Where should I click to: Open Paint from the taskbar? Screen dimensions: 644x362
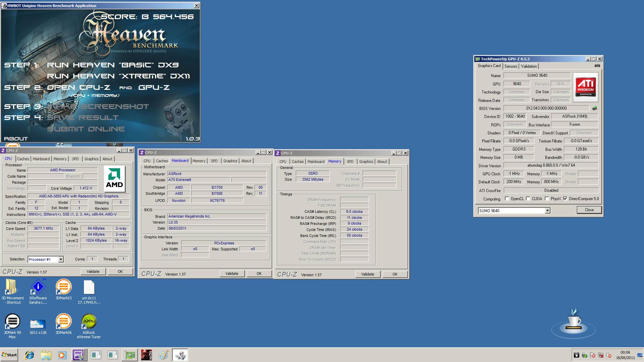point(163,355)
